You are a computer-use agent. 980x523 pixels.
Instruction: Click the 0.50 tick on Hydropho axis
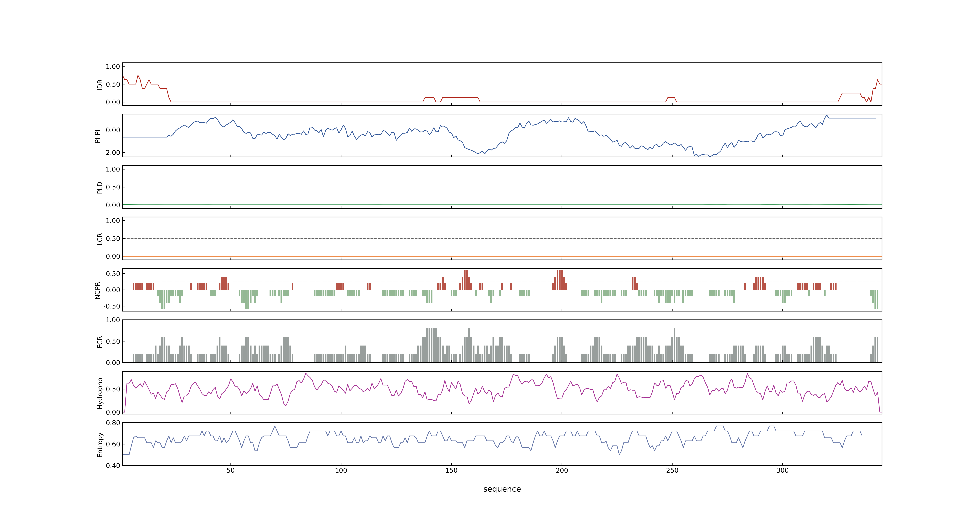pos(113,389)
